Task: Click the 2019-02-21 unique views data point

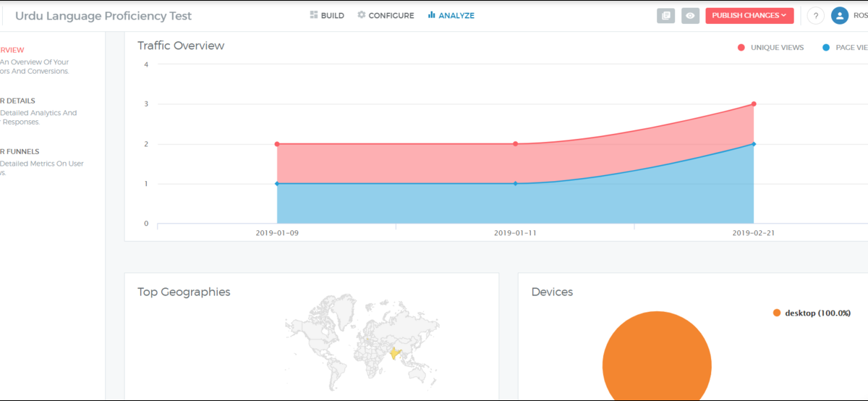Action: (754, 104)
